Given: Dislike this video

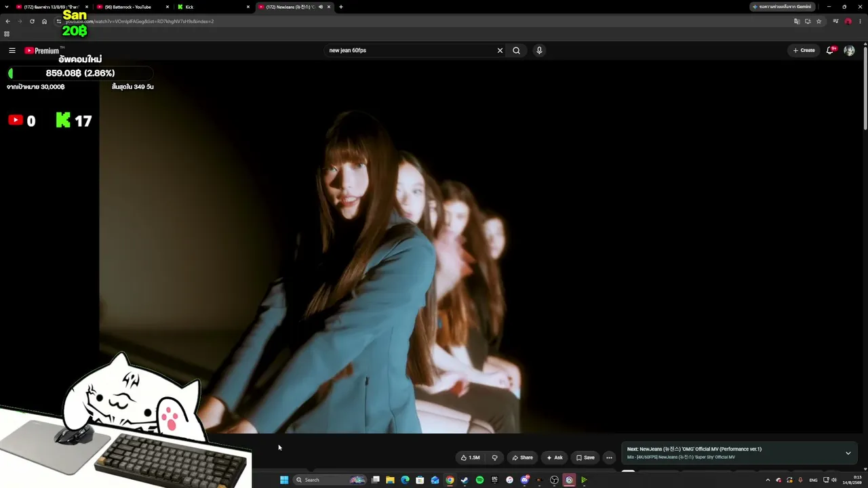Looking at the screenshot, I should pyautogui.click(x=494, y=457).
